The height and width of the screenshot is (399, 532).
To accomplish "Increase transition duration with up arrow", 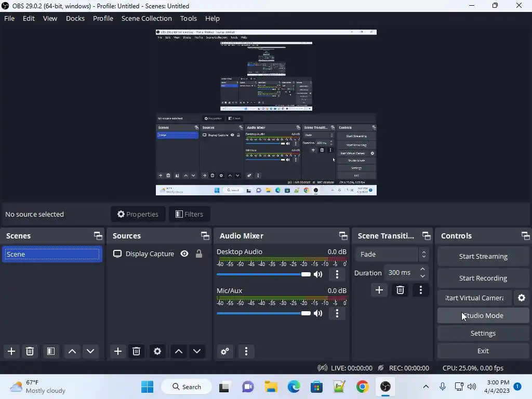I will click(x=422, y=269).
